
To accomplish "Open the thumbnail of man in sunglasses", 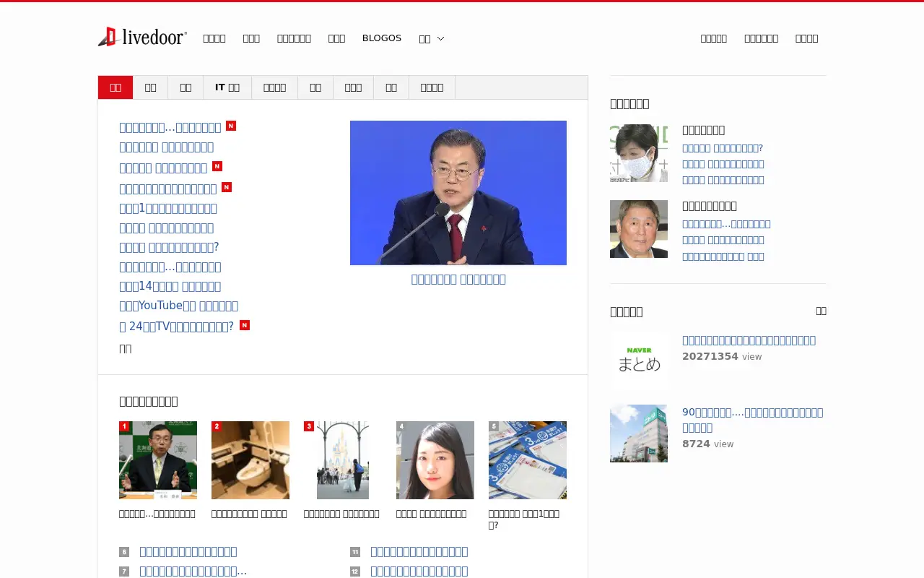I will 639,229.
